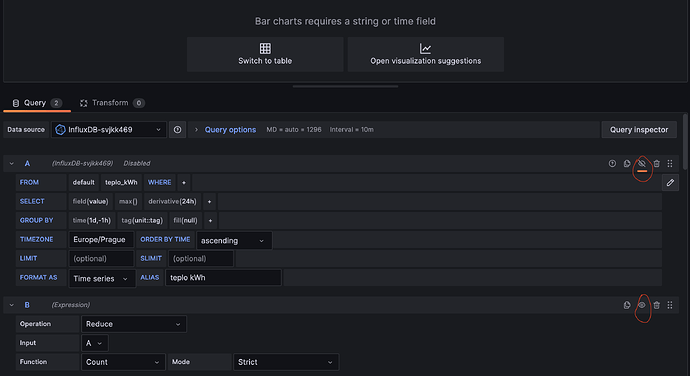Screen dimensions: 690x376
Task: Remove expression B with trash icon
Action: [657, 305]
